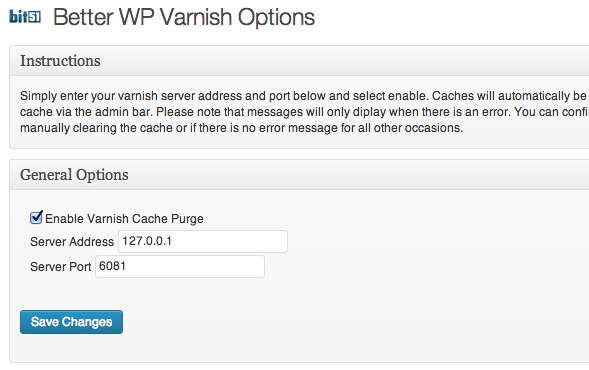Image resolution: width=589 pixels, height=370 pixels.
Task: Click the 'General Options' heading text
Action: click(x=74, y=175)
